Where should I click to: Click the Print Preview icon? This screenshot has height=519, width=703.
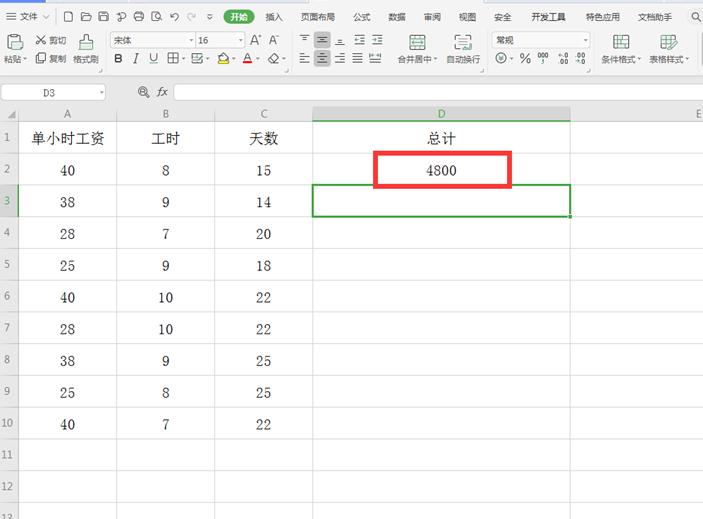pyautogui.click(x=156, y=17)
